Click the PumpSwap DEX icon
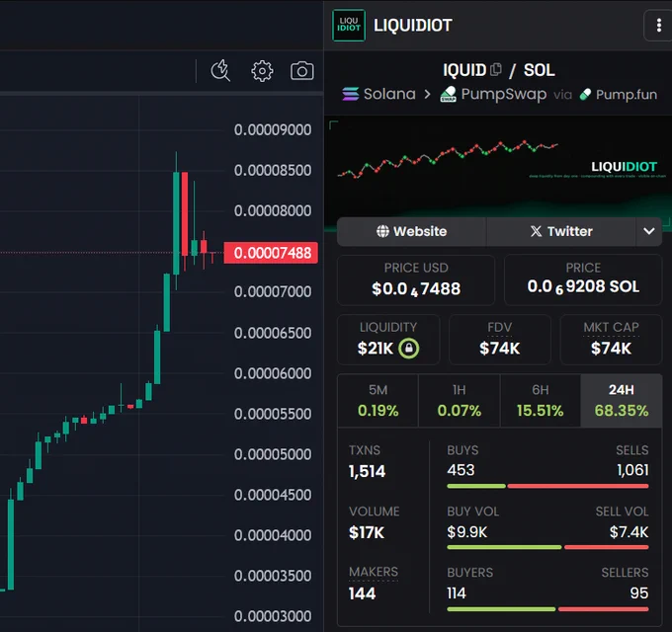672x632 pixels. (x=448, y=94)
